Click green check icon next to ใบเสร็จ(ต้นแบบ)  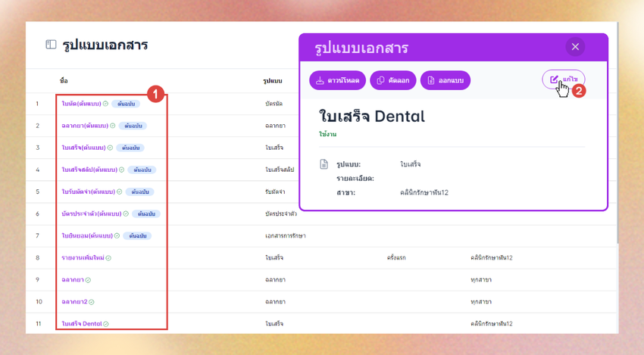click(110, 148)
